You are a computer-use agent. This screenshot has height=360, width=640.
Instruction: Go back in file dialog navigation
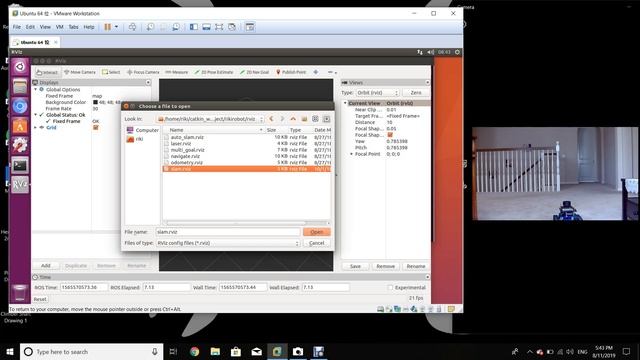(271, 119)
